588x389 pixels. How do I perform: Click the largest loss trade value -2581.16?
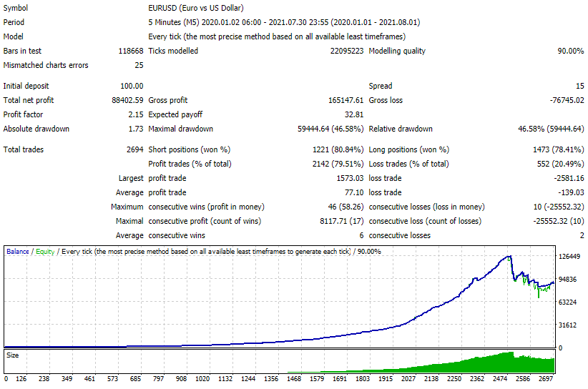coord(569,178)
